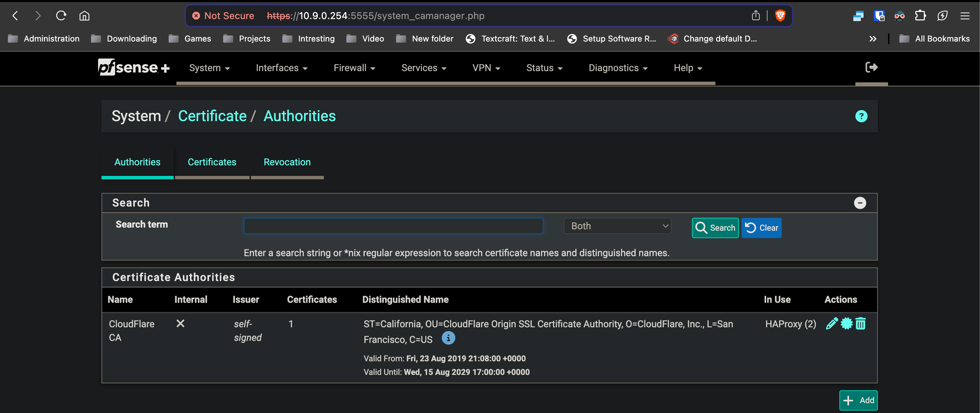The height and width of the screenshot is (413, 980).
Task: Focus the Search term input field
Action: pos(393,226)
